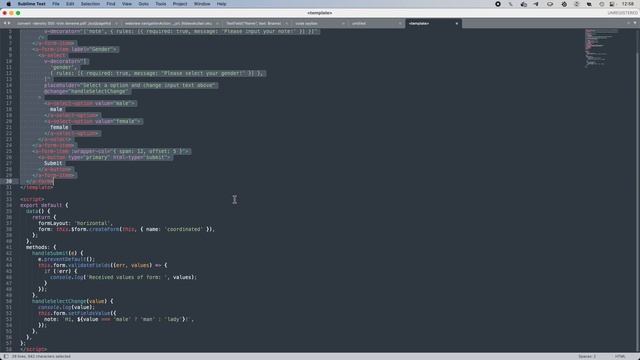Screen dimensions: 640x360
Task: Open the Goto menu
Action: [x=144, y=4]
